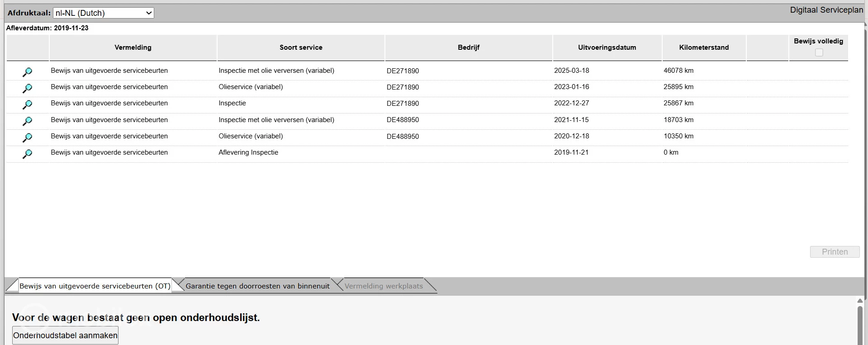868x345 pixels.
Task: Click the Bedrijf column header
Action: (469, 47)
